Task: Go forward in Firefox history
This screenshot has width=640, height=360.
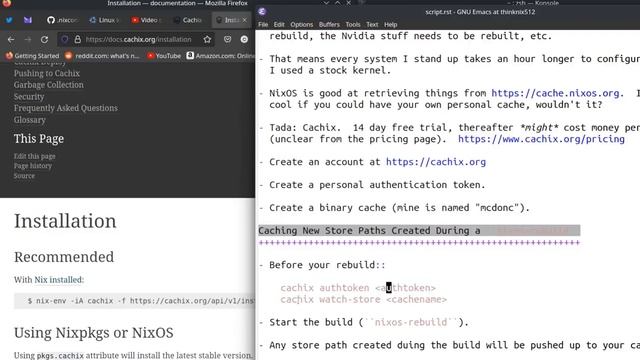Action: (28, 40)
